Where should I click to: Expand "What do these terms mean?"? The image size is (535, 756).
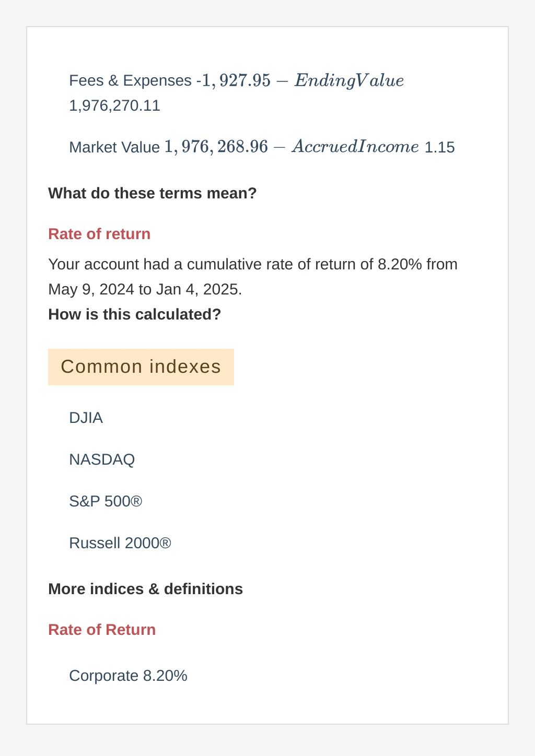(x=152, y=193)
